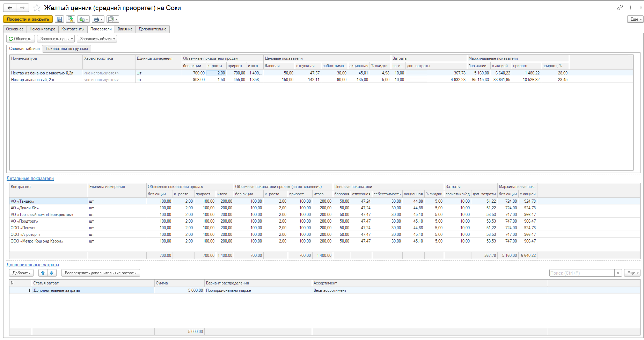The width and height of the screenshot is (644, 340).
Task: Move cost row down with blue arrow
Action: pyautogui.click(x=51, y=273)
